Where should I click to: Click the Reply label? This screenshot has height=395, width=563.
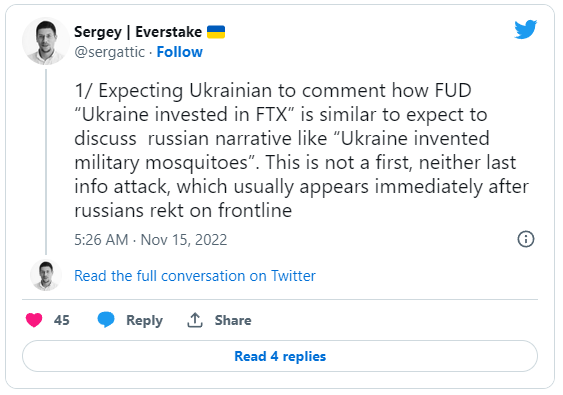pos(144,320)
